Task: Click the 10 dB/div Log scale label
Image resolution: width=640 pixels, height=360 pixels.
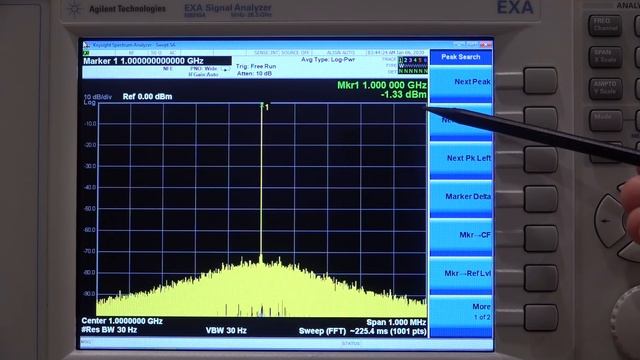Action: 98,99
